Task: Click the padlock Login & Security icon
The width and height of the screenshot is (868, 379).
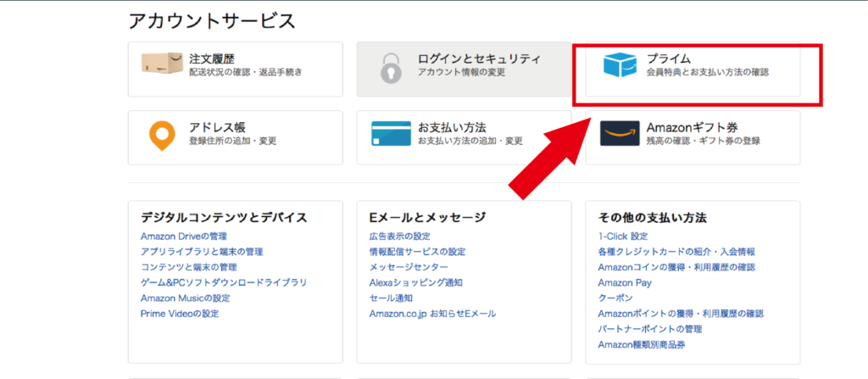Action: tap(392, 68)
